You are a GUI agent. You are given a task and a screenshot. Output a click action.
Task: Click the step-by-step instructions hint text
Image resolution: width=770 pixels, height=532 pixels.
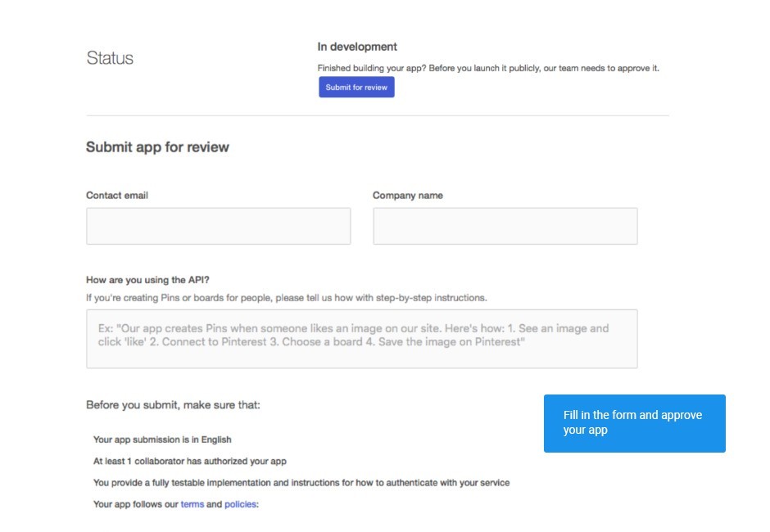click(x=287, y=298)
